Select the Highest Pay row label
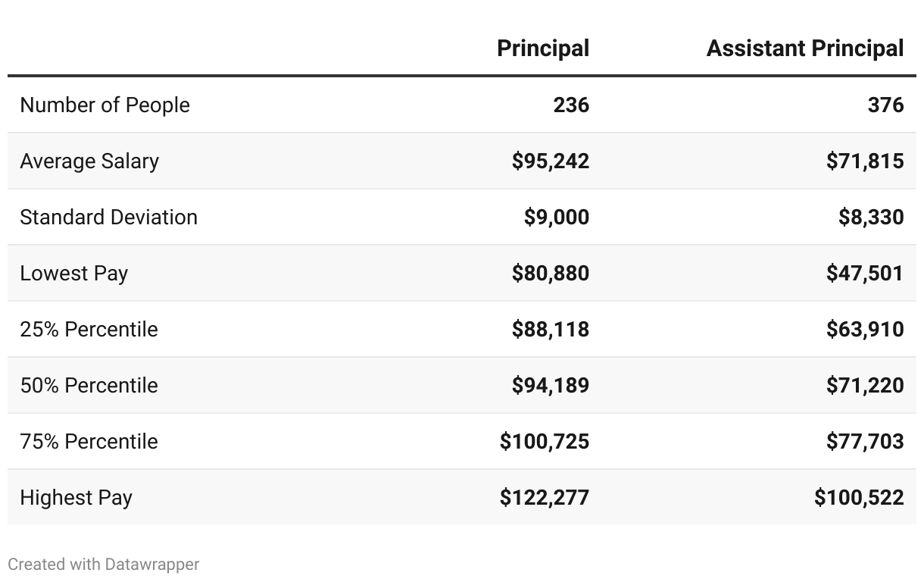 pyautogui.click(x=76, y=498)
